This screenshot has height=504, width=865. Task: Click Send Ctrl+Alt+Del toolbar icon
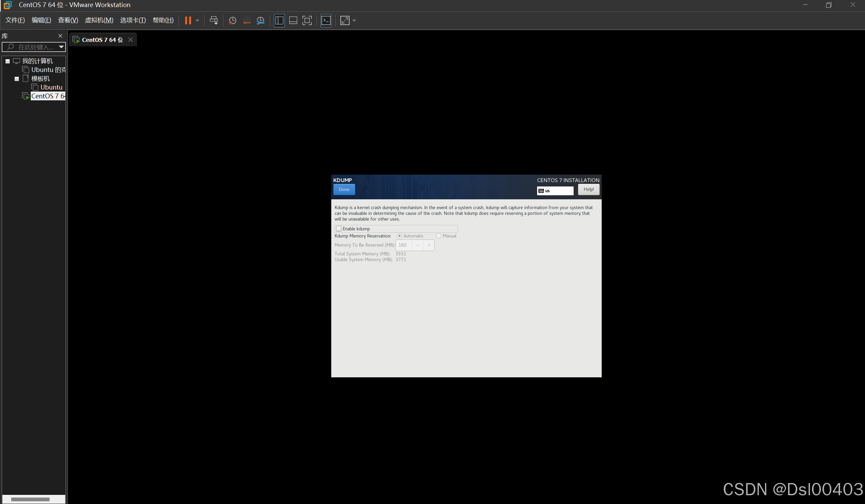click(x=214, y=20)
